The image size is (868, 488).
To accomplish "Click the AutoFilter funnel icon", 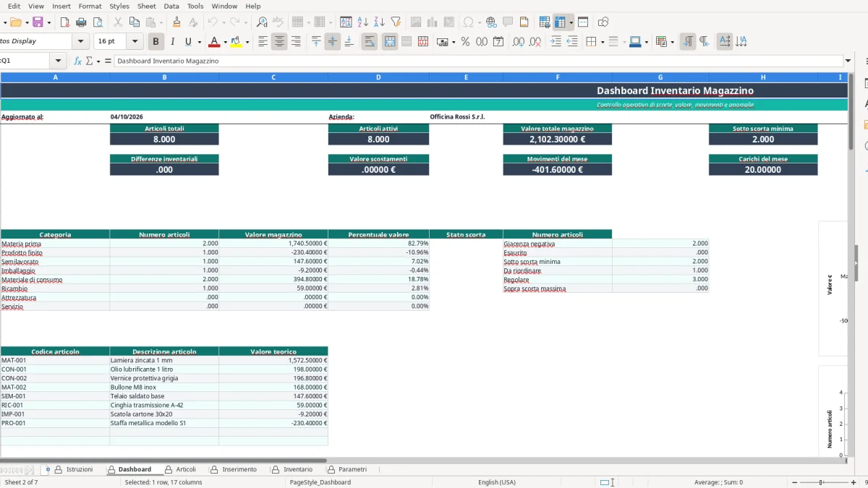I will 396,22.
